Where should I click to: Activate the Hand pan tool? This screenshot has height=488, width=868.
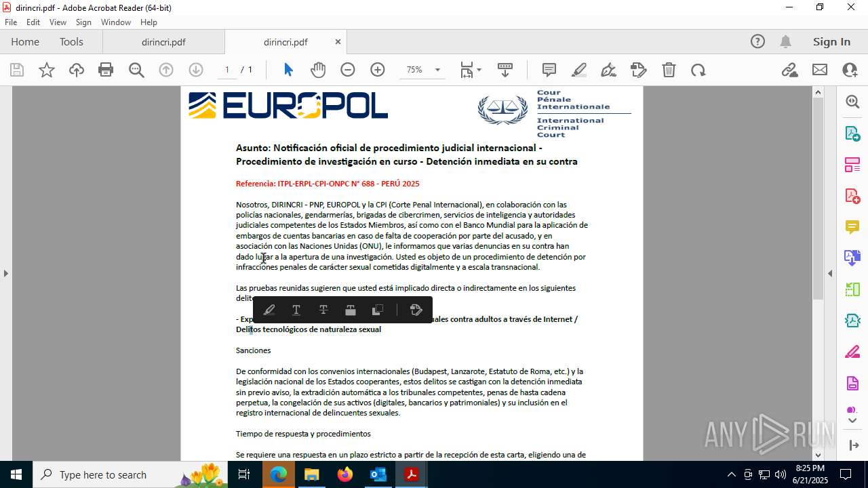(318, 70)
